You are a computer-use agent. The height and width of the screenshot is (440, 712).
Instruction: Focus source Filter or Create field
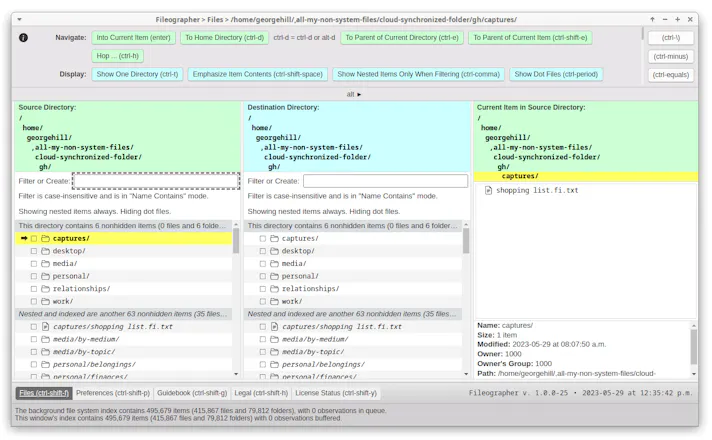pos(156,181)
